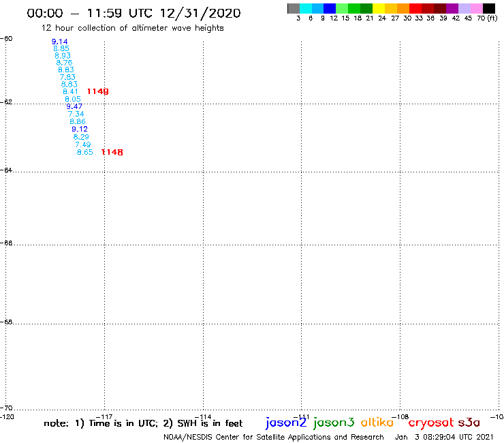The width and height of the screenshot is (504, 443).
Task: Click the red time stamp 1148
Action: click(x=112, y=153)
